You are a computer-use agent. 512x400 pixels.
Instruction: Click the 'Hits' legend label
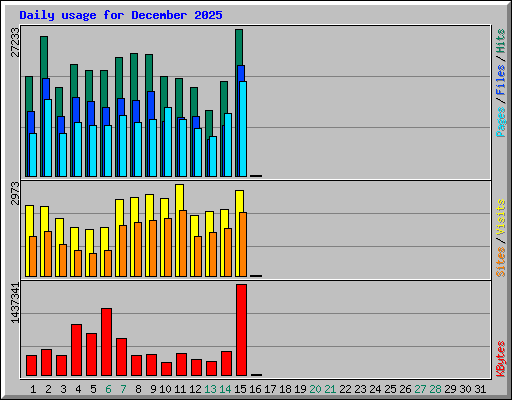501,41
